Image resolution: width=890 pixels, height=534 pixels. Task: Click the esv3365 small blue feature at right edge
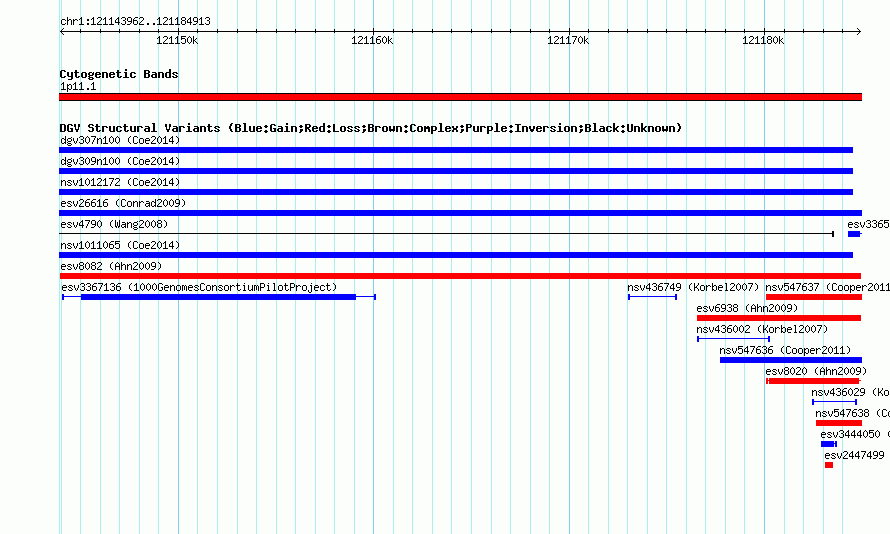click(x=854, y=234)
